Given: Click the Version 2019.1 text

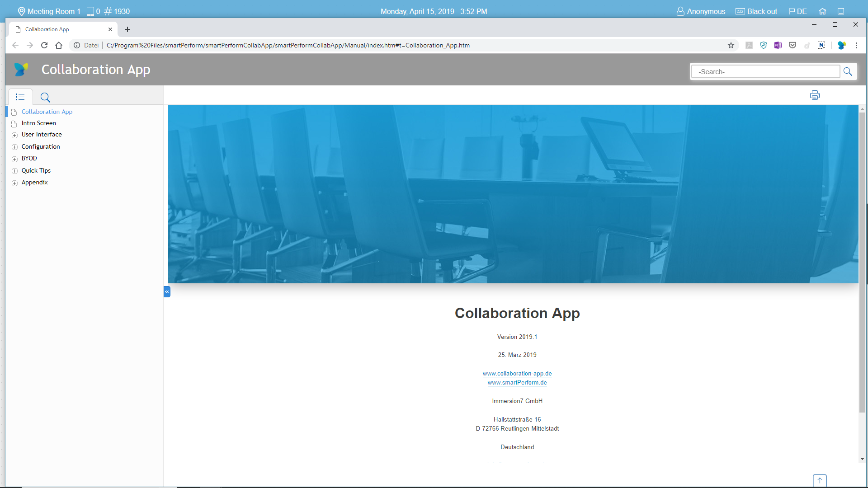Looking at the screenshot, I should pyautogui.click(x=517, y=337).
